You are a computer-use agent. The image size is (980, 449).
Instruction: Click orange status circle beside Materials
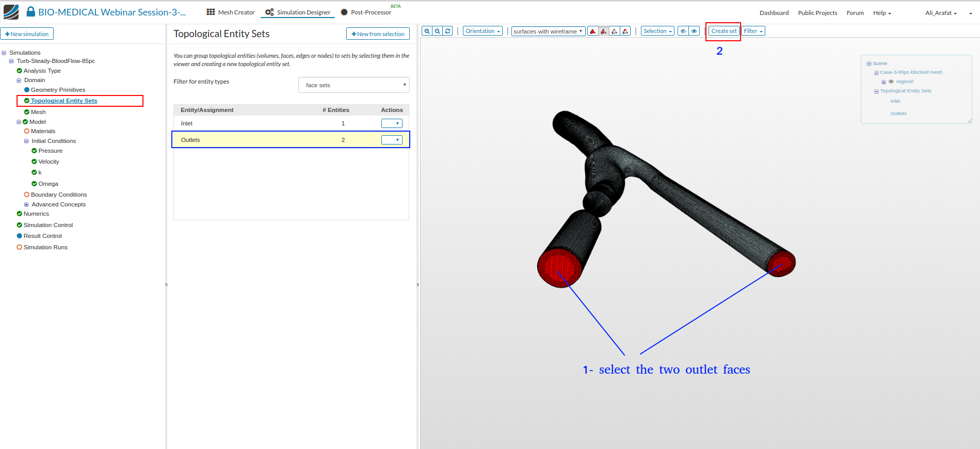(27, 131)
